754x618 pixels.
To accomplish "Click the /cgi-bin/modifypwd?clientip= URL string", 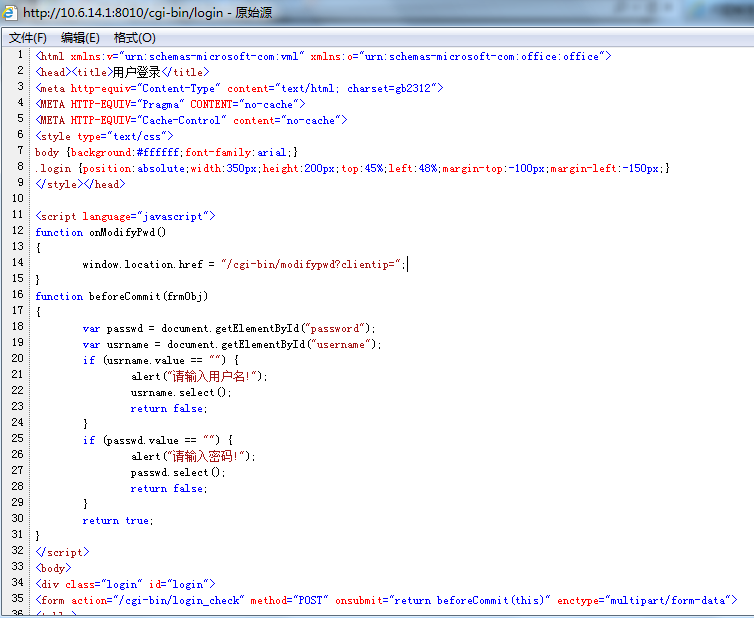I will coord(312,264).
